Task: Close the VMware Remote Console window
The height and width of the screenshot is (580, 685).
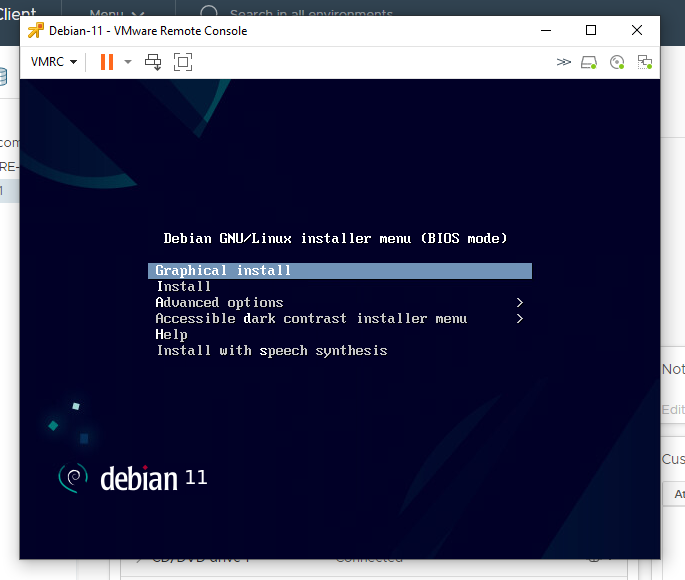Action: coord(637,31)
